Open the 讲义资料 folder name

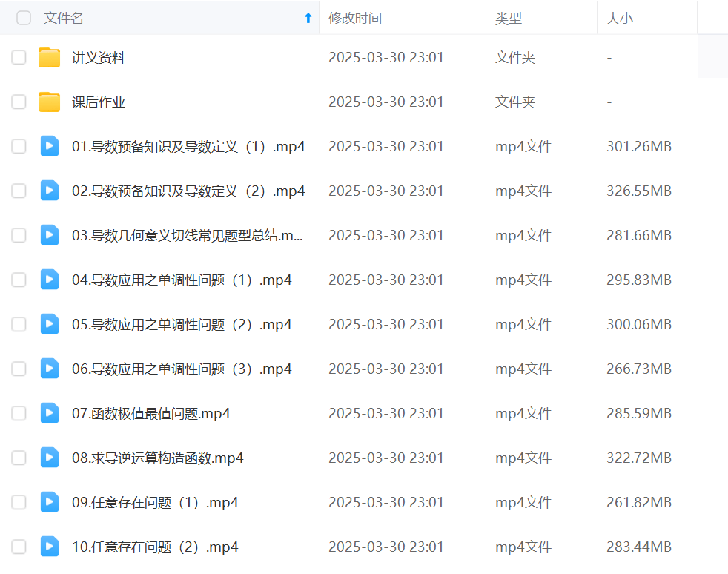tap(99, 58)
